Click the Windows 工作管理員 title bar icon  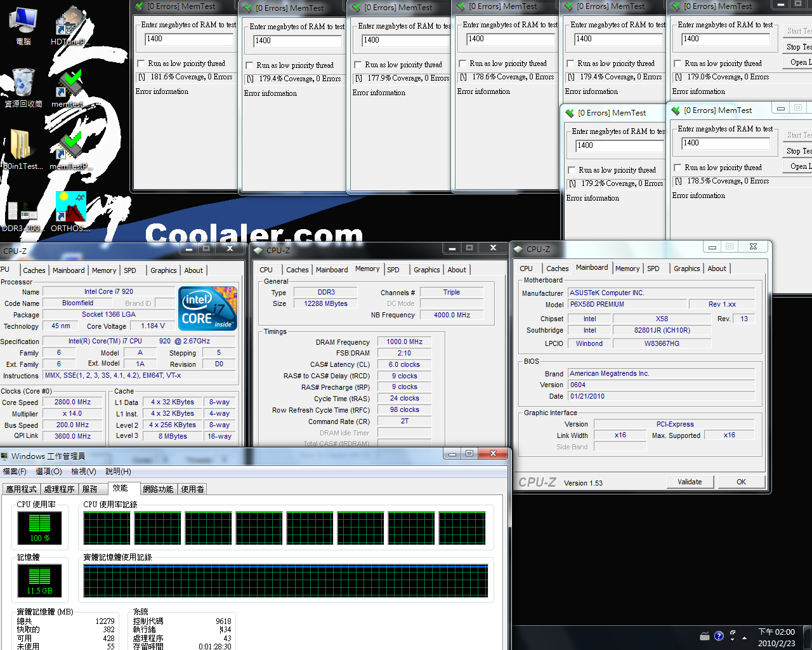(5, 456)
